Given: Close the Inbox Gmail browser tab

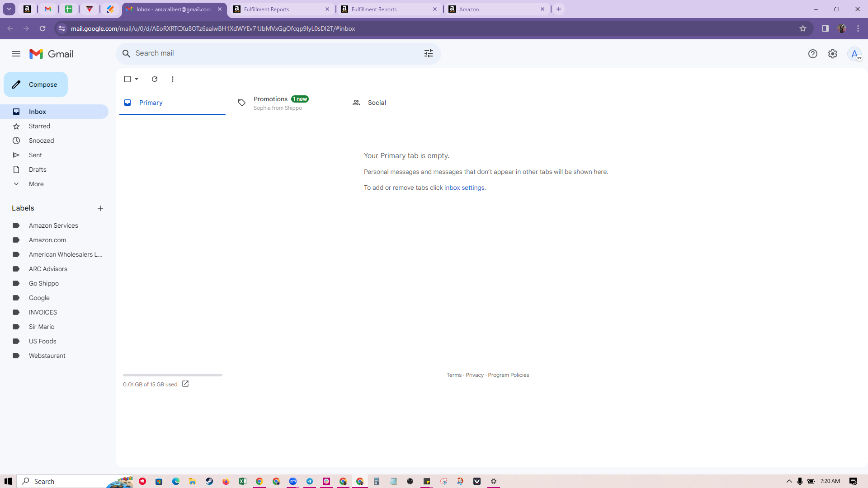Looking at the screenshot, I should pyautogui.click(x=220, y=9).
